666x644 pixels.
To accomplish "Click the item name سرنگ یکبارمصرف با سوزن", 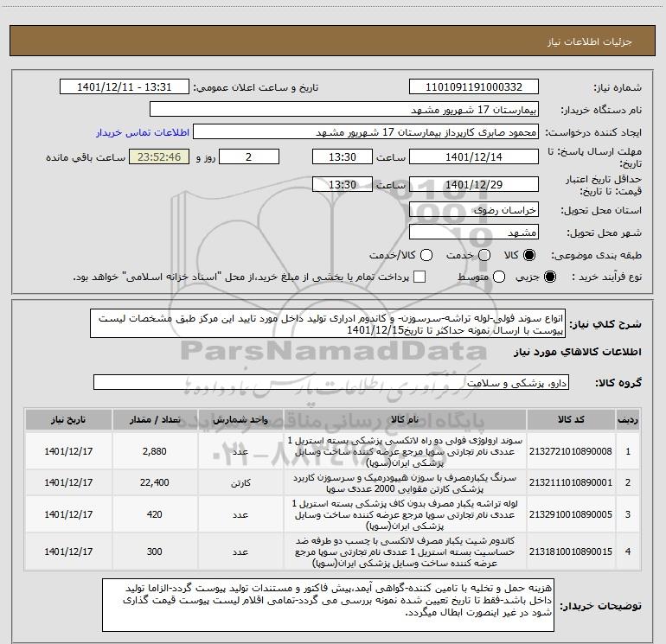I will pyautogui.click(x=405, y=483).
